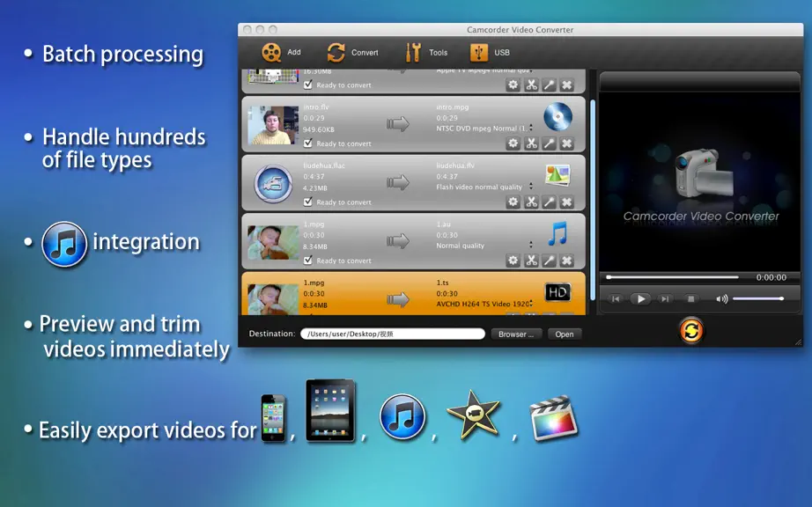Select the baby thumbnail in the 1.au row
The width and height of the screenshot is (812, 507).
273,241
